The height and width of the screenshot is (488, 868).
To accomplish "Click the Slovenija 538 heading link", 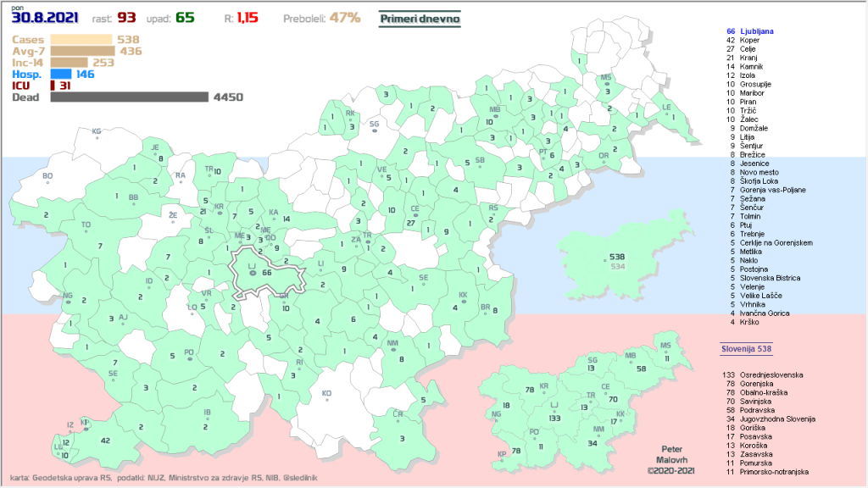I will pos(745,348).
